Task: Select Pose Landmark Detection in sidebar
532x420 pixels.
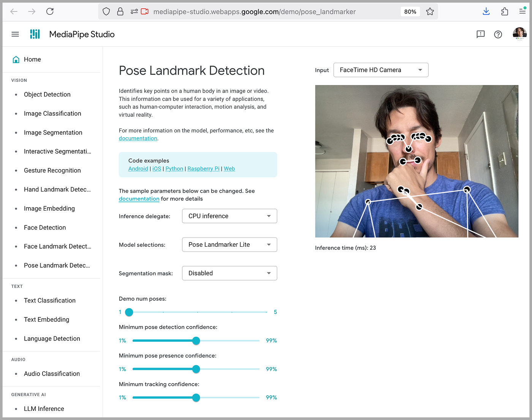Action: [57, 265]
